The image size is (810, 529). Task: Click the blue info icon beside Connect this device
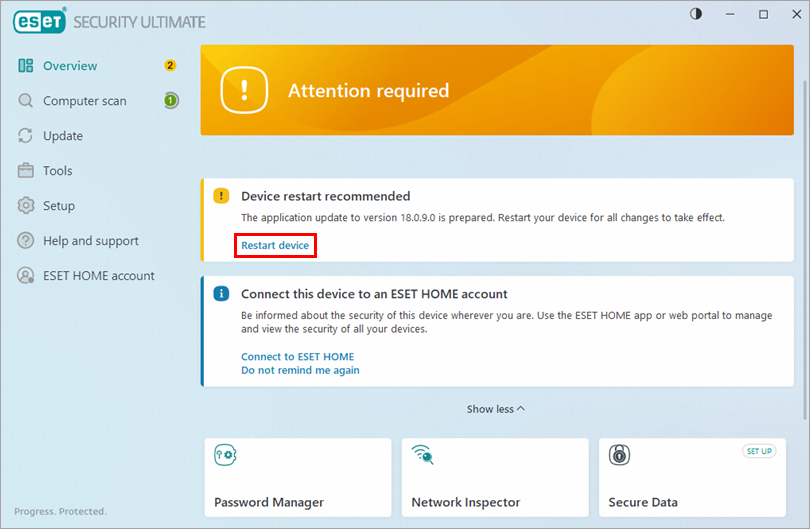coord(221,293)
